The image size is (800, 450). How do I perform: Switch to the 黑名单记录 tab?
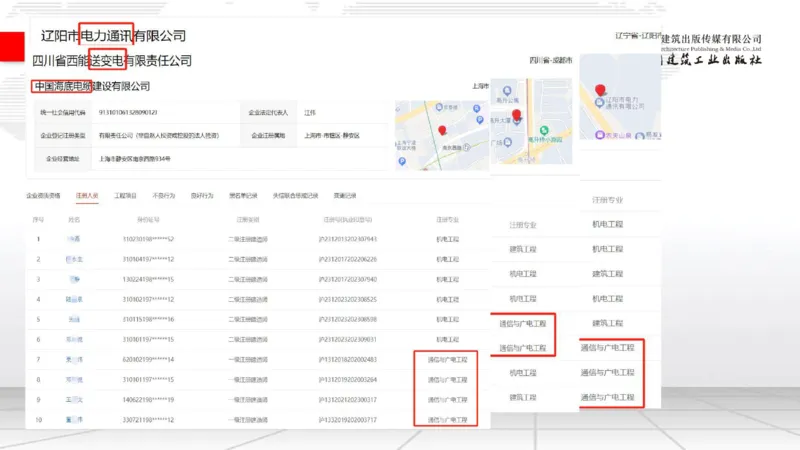(243, 195)
